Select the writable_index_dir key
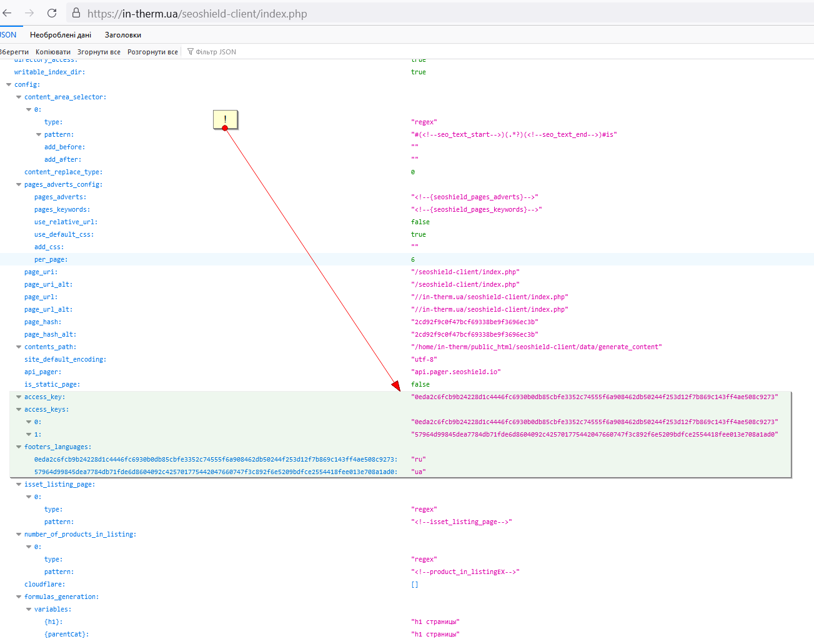The width and height of the screenshot is (814, 644). tap(49, 72)
